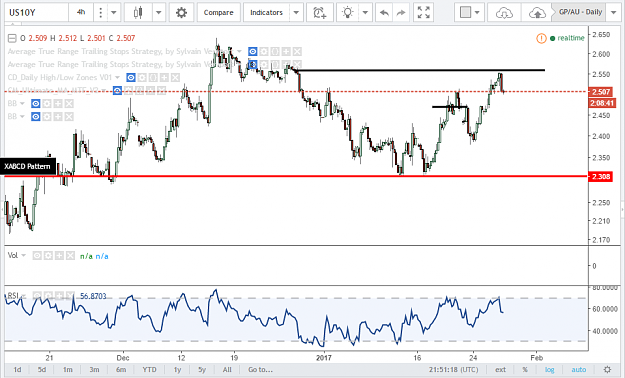Click the 4h interval button
This screenshot has height=378, width=625.
point(81,13)
